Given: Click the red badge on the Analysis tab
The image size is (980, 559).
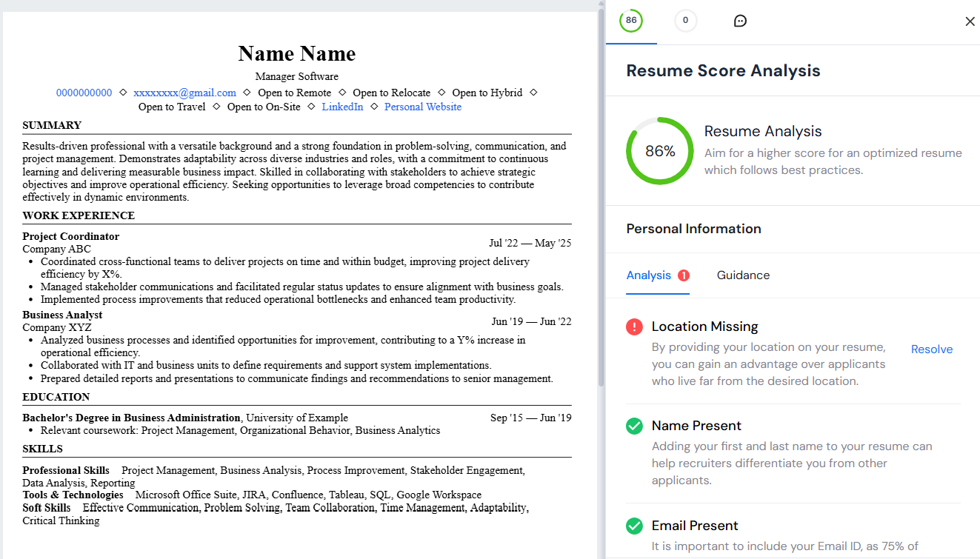Looking at the screenshot, I should pos(684,274).
